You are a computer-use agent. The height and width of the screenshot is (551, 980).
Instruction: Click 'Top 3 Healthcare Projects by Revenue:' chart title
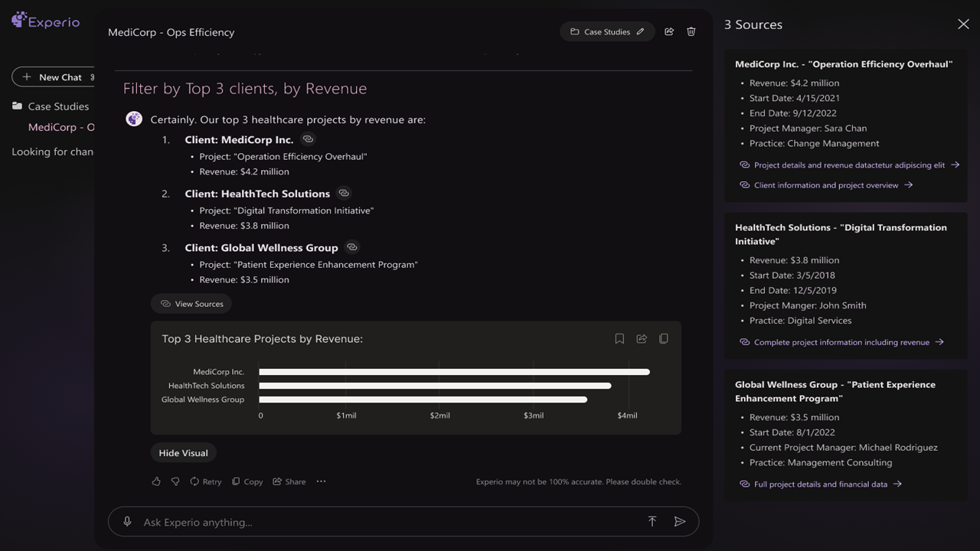(262, 338)
